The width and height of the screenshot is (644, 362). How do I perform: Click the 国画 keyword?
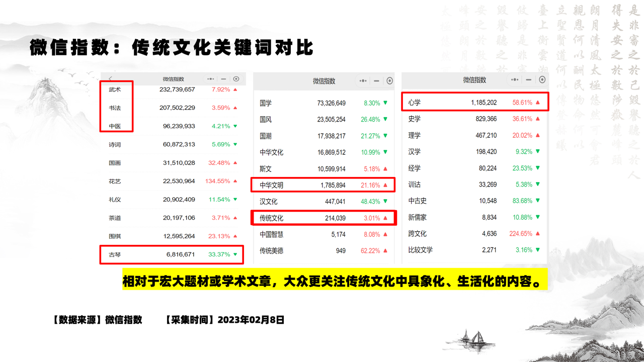(115, 163)
